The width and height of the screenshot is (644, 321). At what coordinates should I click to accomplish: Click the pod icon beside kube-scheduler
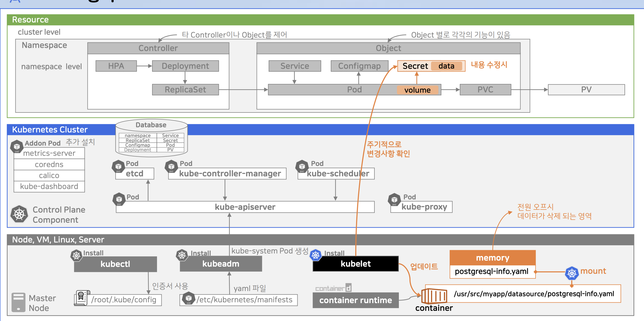[302, 167]
